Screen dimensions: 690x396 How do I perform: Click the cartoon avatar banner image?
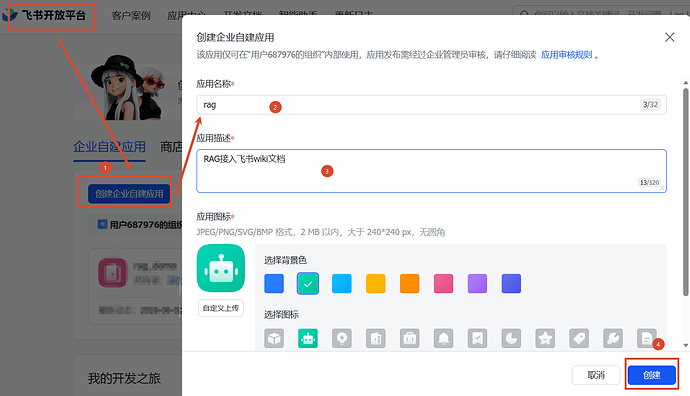click(x=128, y=87)
